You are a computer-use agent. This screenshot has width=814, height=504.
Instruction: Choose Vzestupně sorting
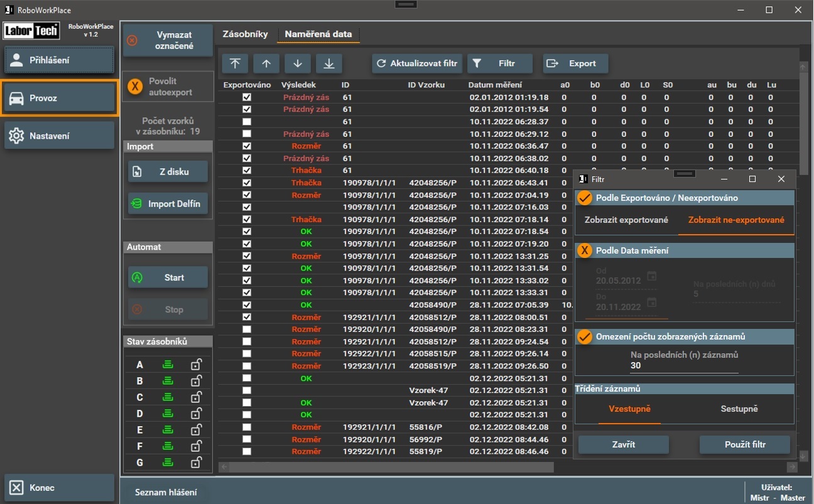tap(629, 409)
